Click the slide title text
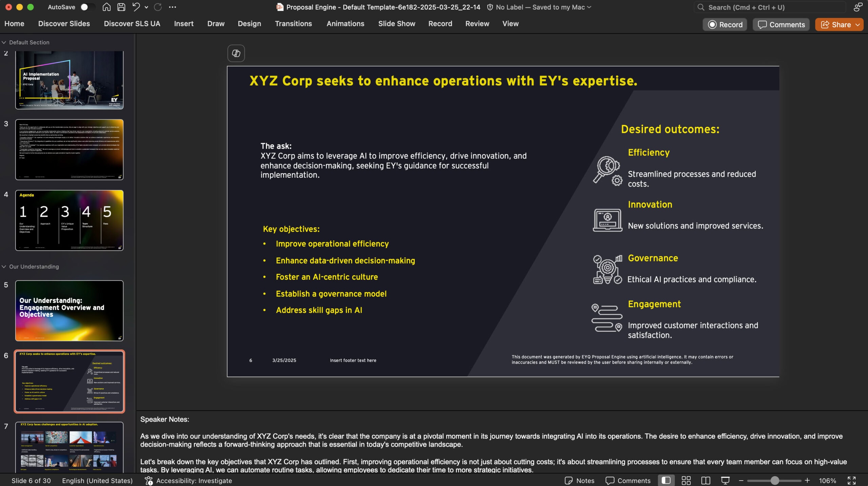The height and width of the screenshot is (486, 868). pos(443,81)
